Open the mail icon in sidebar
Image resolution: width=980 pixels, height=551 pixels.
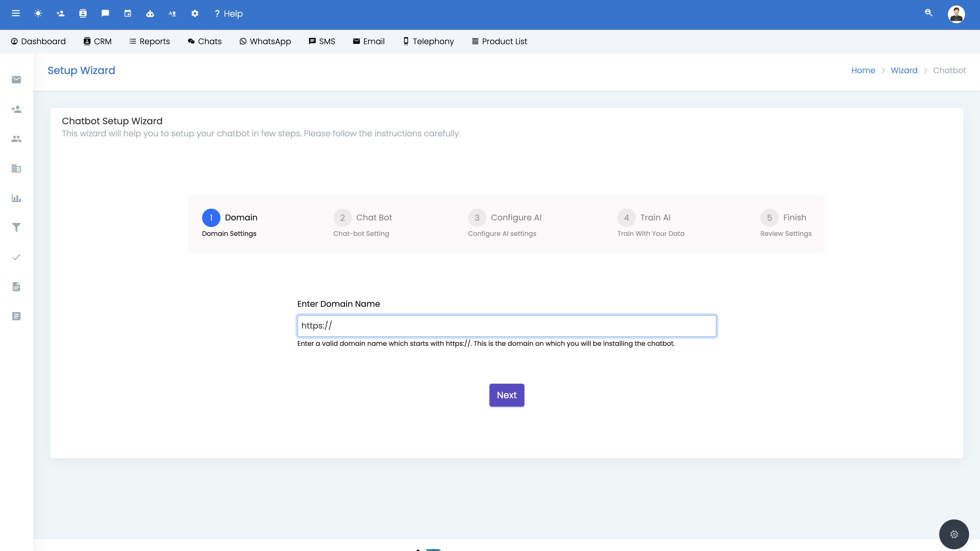coord(16,79)
